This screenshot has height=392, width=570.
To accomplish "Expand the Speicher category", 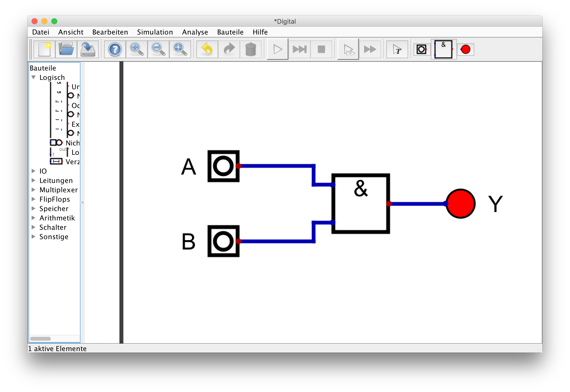I will tap(34, 208).
